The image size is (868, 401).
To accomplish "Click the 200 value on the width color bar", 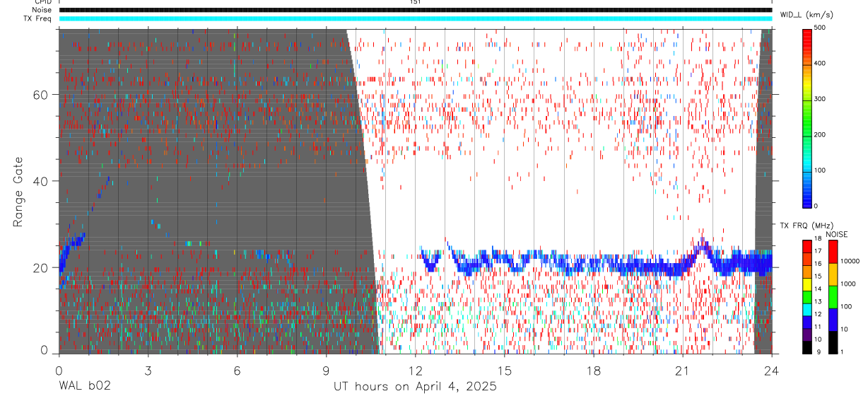I will 820,134.
